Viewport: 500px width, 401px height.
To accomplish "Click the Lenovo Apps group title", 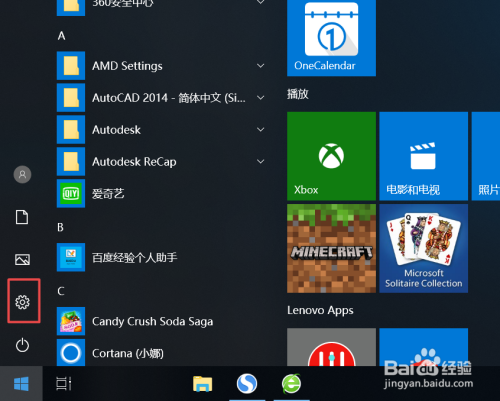I will [320, 310].
